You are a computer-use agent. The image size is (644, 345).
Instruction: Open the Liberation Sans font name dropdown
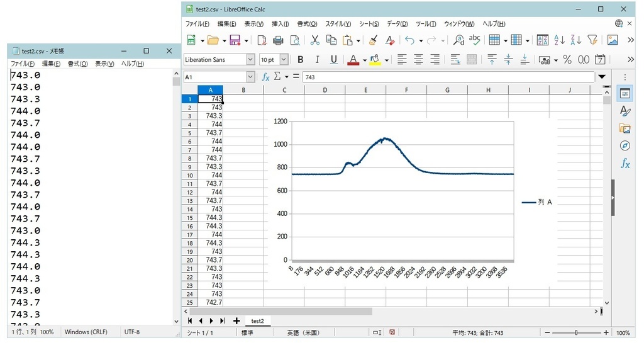pyautogui.click(x=250, y=60)
